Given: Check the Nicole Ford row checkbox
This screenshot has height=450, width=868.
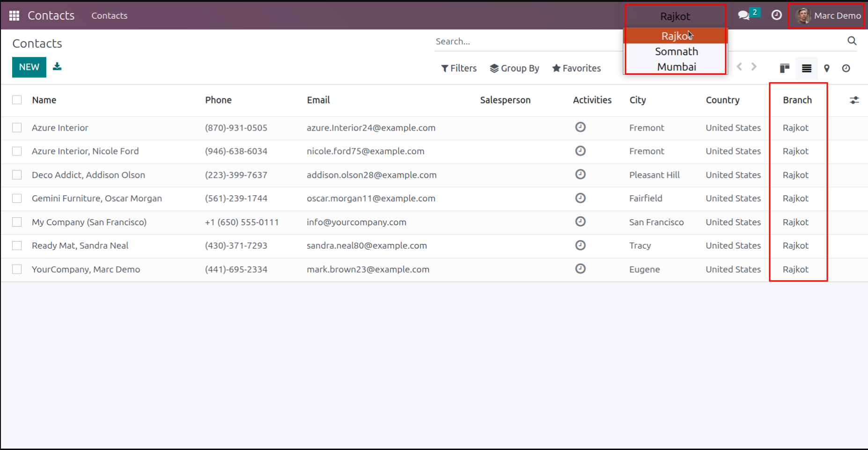Looking at the screenshot, I should pos(17,151).
